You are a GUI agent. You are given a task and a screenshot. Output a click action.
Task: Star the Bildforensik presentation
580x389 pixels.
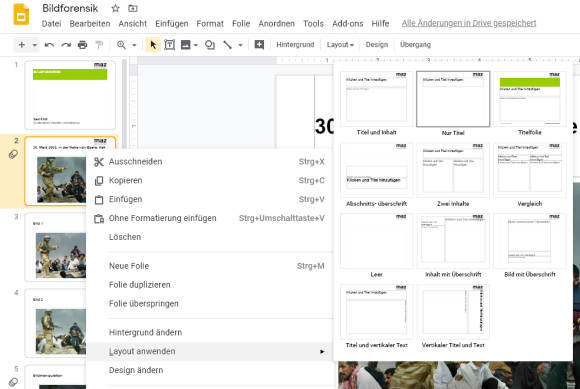[115, 8]
